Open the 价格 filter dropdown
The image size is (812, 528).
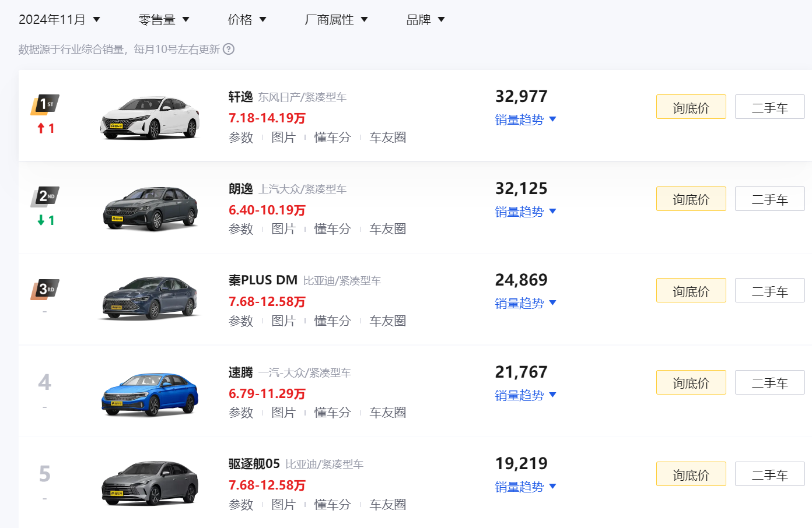pos(247,19)
